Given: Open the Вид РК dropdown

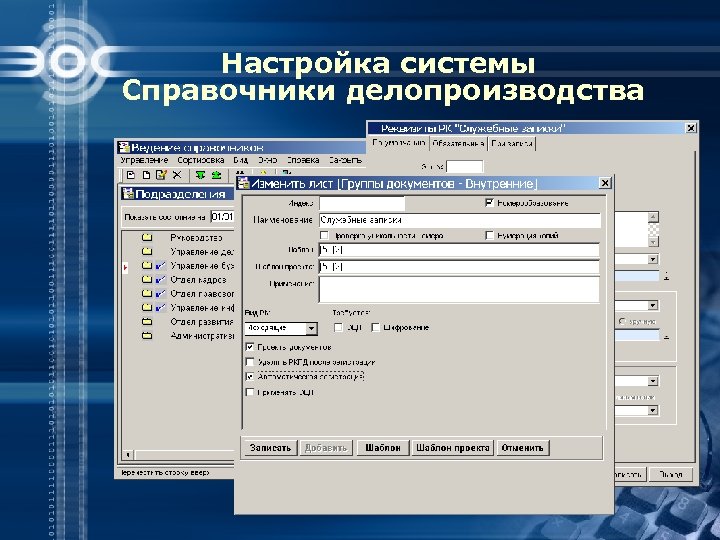Looking at the screenshot, I should point(311,328).
